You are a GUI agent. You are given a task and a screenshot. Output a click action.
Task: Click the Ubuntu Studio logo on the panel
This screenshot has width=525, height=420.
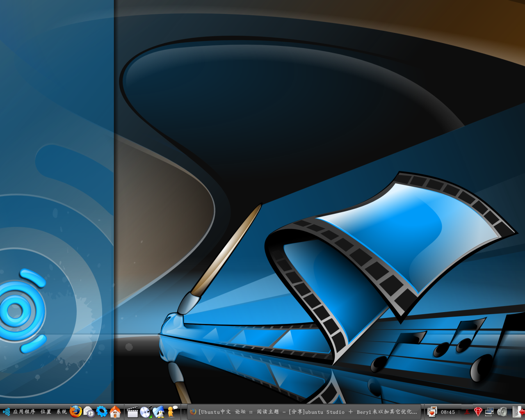coord(6,412)
